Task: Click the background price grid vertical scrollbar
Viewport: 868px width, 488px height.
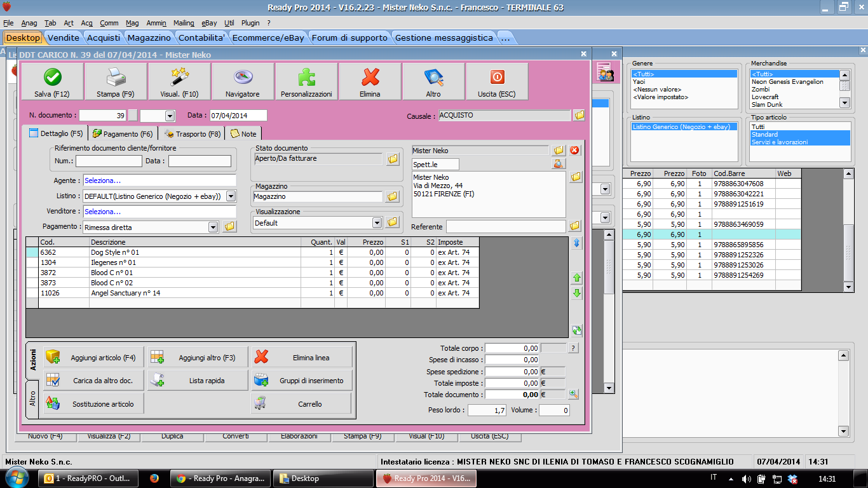Action: pos(848,230)
